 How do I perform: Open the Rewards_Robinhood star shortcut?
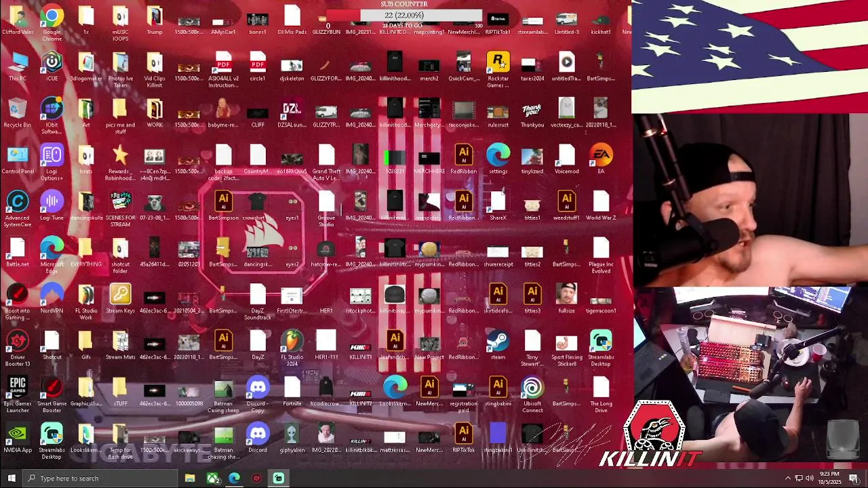(x=120, y=161)
